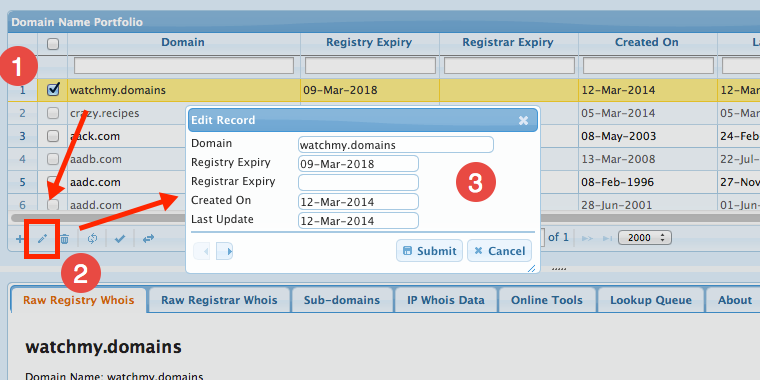Open the About tab
Screen dimensions: 760x380
pyautogui.click(x=733, y=300)
